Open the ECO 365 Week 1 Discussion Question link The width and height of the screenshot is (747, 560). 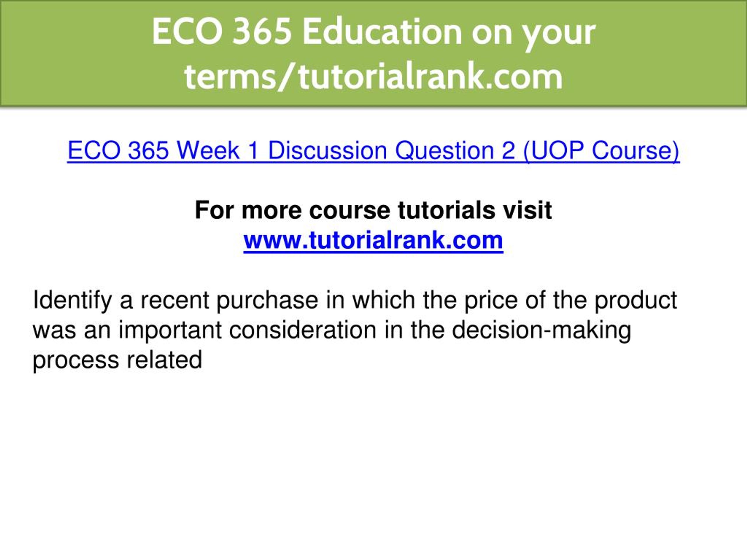373,150
